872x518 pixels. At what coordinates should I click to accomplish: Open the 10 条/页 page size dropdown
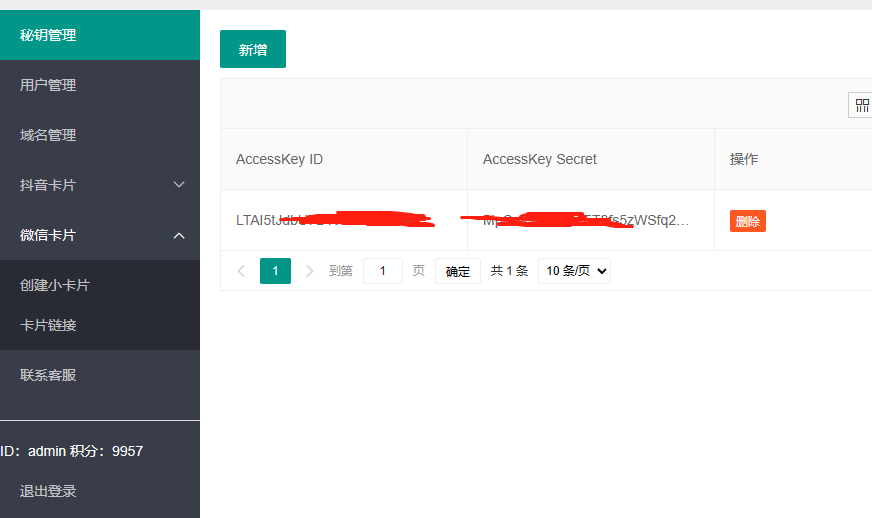[574, 271]
